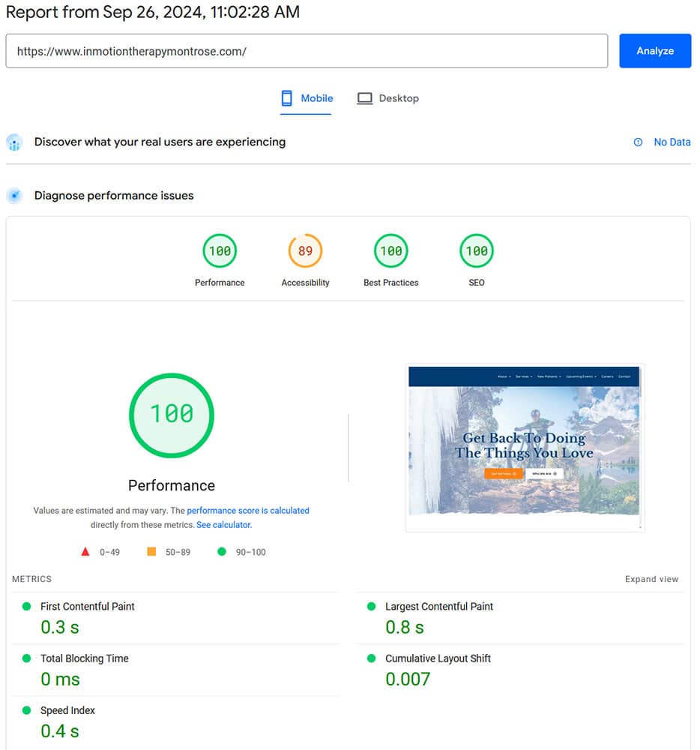Screen dimensions: 700x750
Task: Click green dot next to Cumulative Layout Shift
Action: pyautogui.click(x=371, y=658)
